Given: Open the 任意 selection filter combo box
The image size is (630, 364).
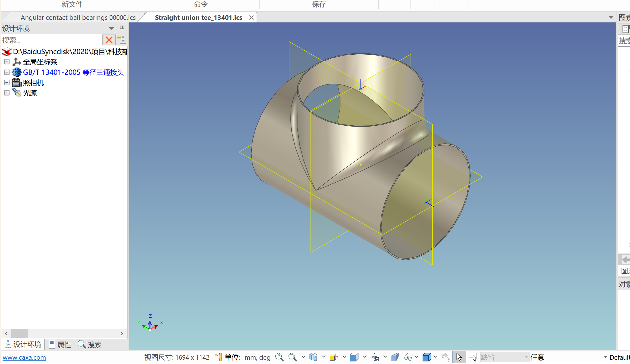Looking at the screenshot, I should pyautogui.click(x=569, y=357).
